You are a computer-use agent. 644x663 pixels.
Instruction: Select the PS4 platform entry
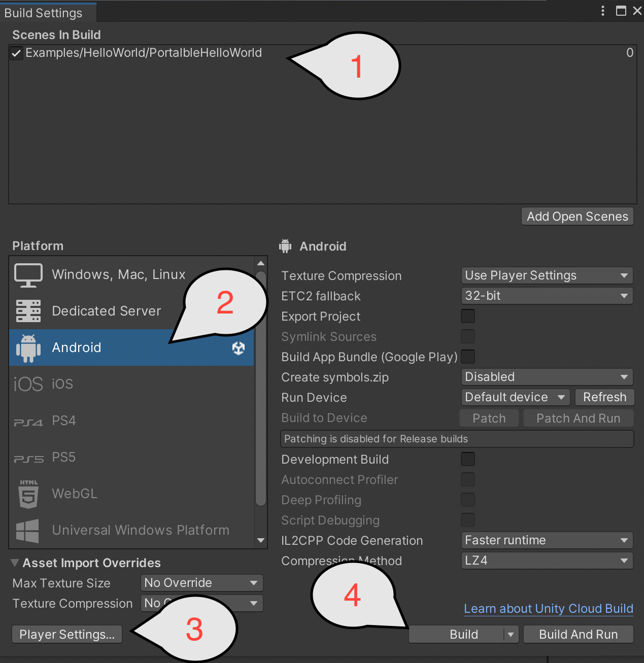pyautogui.click(x=131, y=421)
